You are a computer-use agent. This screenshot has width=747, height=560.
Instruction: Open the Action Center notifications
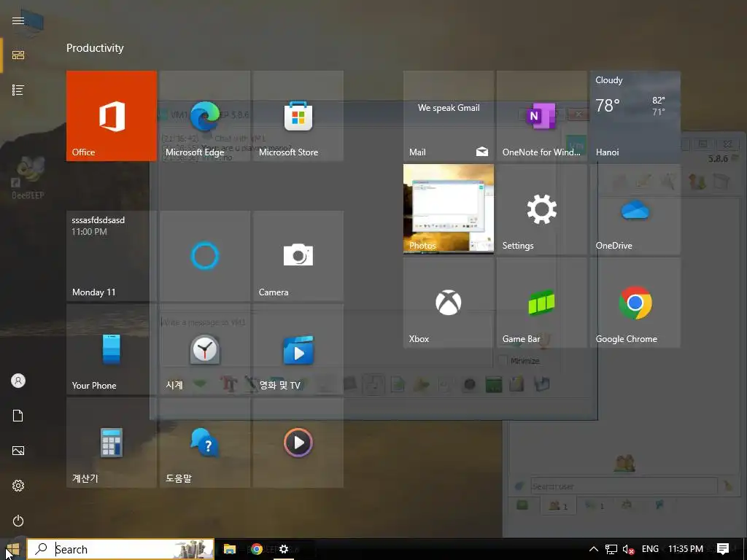pos(723,549)
